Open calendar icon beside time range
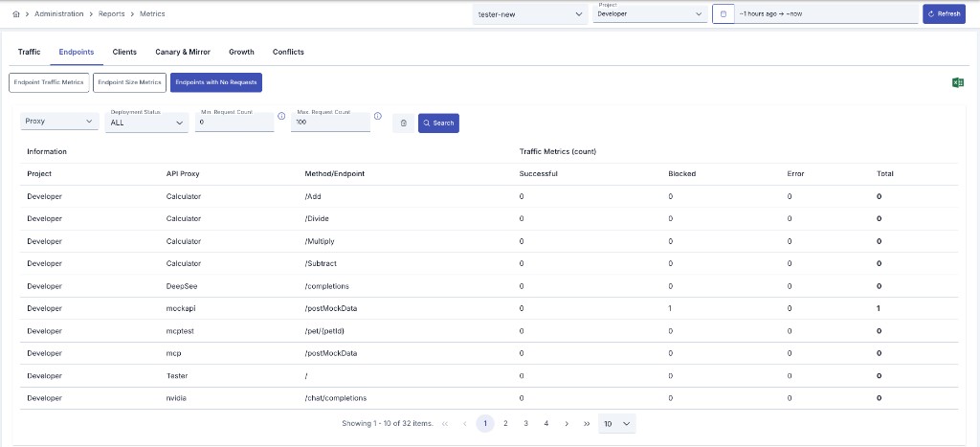This screenshot has height=447, width=980. pos(724,13)
